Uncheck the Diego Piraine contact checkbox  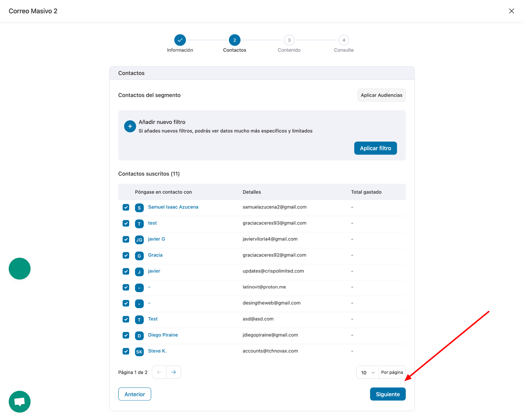(x=126, y=335)
